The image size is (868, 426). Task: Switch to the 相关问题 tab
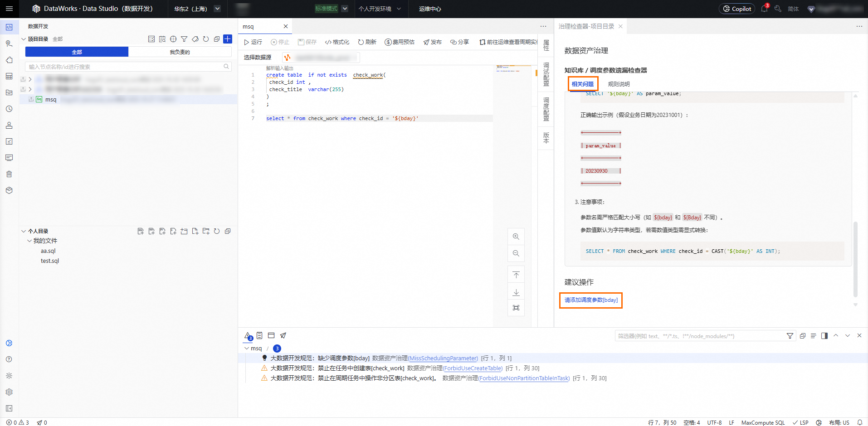(583, 84)
